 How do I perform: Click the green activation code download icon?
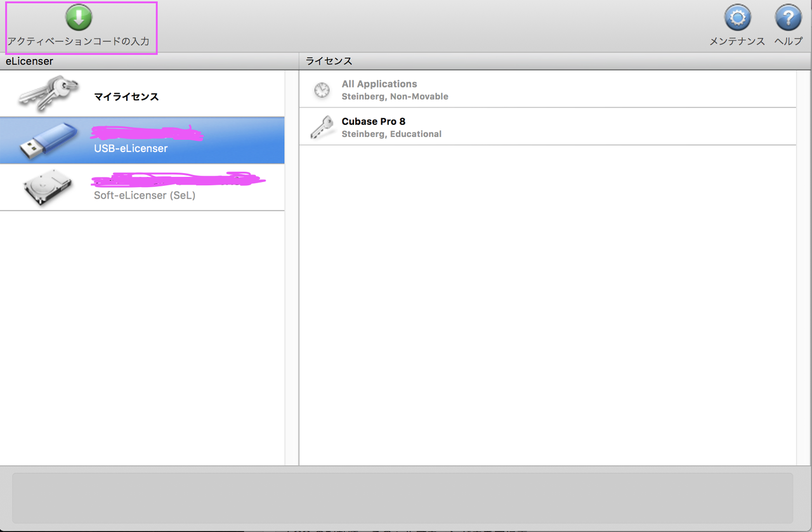click(x=79, y=17)
